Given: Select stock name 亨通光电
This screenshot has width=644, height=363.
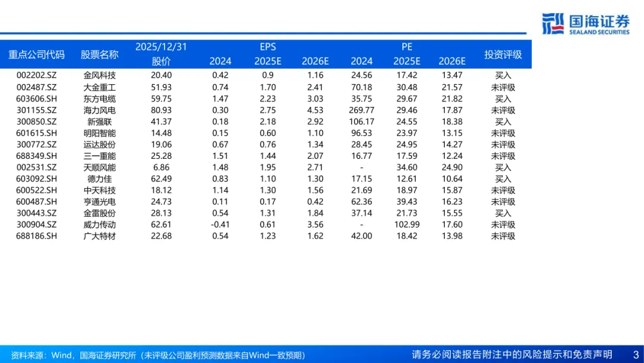Looking at the screenshot, I should (100, 202).
